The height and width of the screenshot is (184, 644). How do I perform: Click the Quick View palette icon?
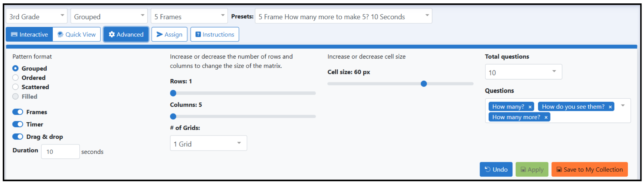[x=60, y=34]
